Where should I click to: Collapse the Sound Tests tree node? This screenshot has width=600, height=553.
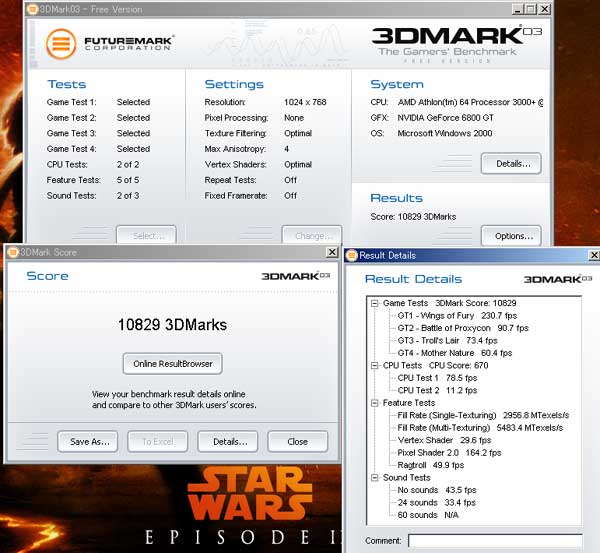pos(375,478)
